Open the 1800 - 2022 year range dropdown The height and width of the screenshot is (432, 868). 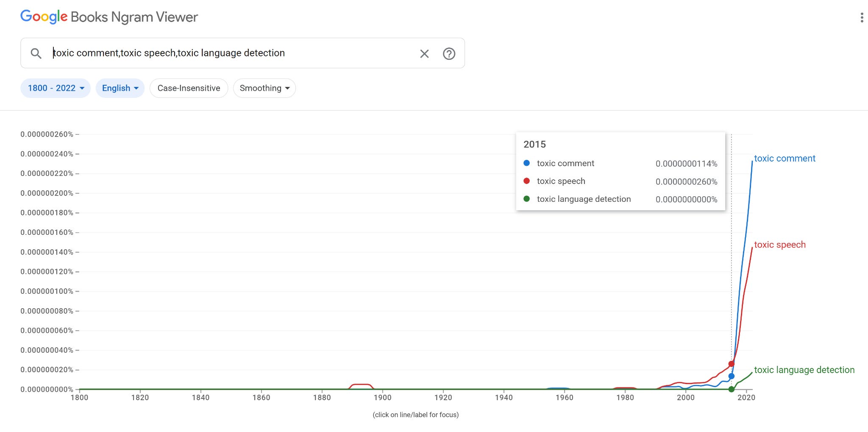56,88
